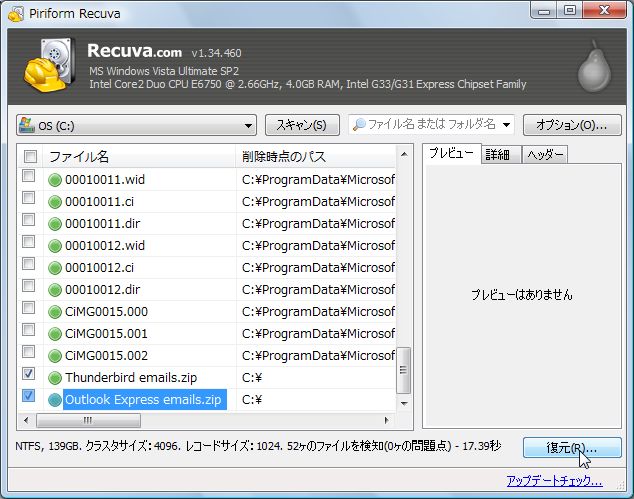Click the プレビューはありません message
Viewport: 634px width, 499px height.
tap(522, 295)
